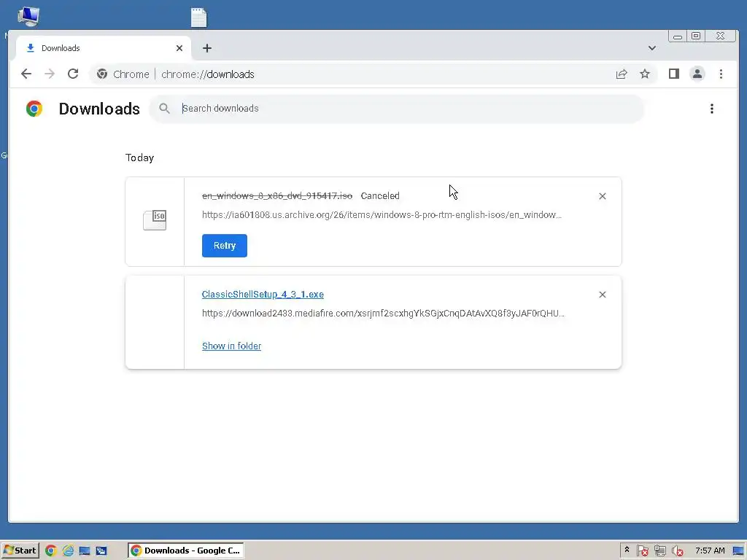Go back using the browser back arrow
Viewport: 747px width, 560px height.
(26, 74)
